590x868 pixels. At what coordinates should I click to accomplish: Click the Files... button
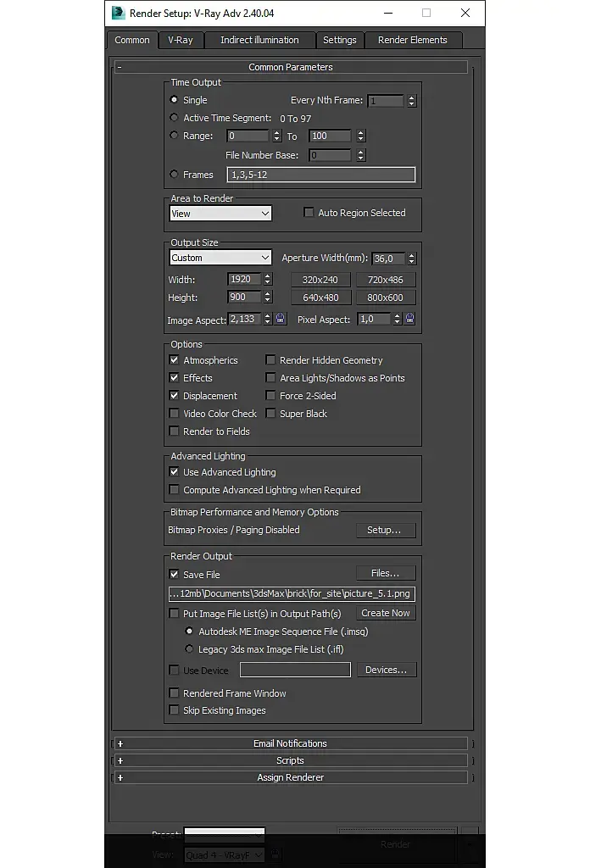385,573
